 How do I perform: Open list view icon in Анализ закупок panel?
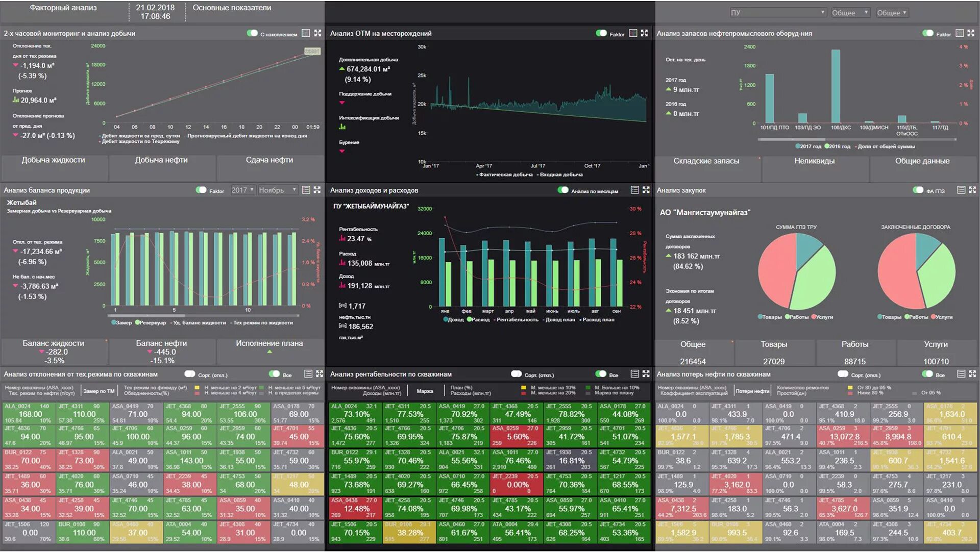coord(961,190)
